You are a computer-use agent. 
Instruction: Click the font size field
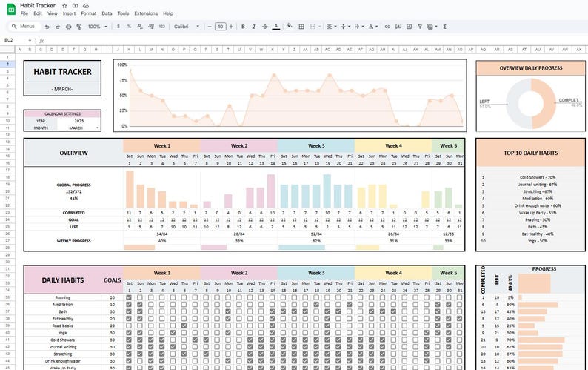[221, 27]
